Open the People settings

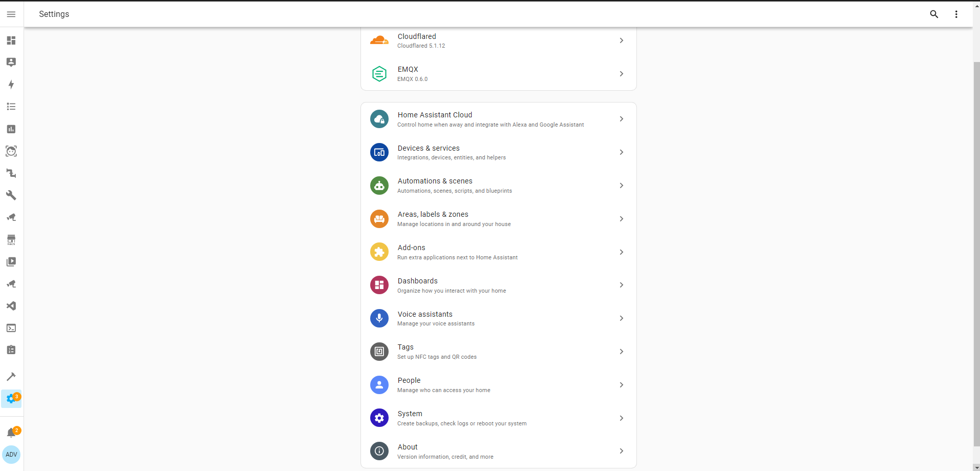click(499, 385)
